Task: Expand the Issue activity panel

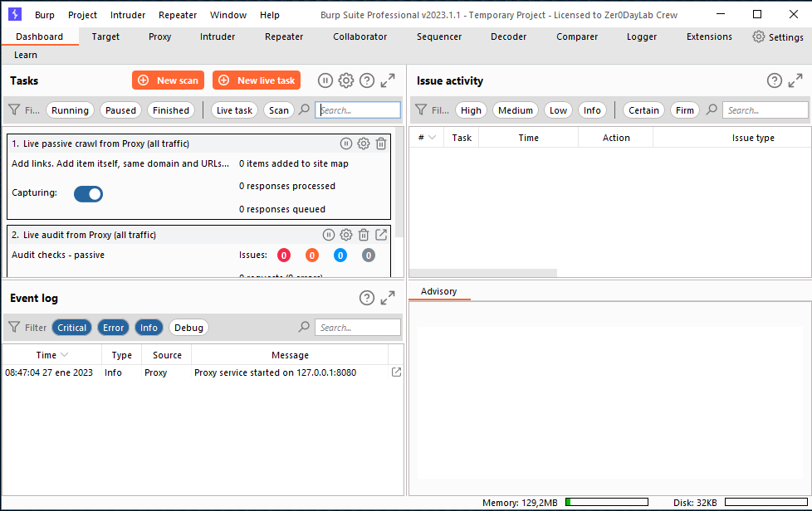Action: pyautogui.click(x=795, y=80)
